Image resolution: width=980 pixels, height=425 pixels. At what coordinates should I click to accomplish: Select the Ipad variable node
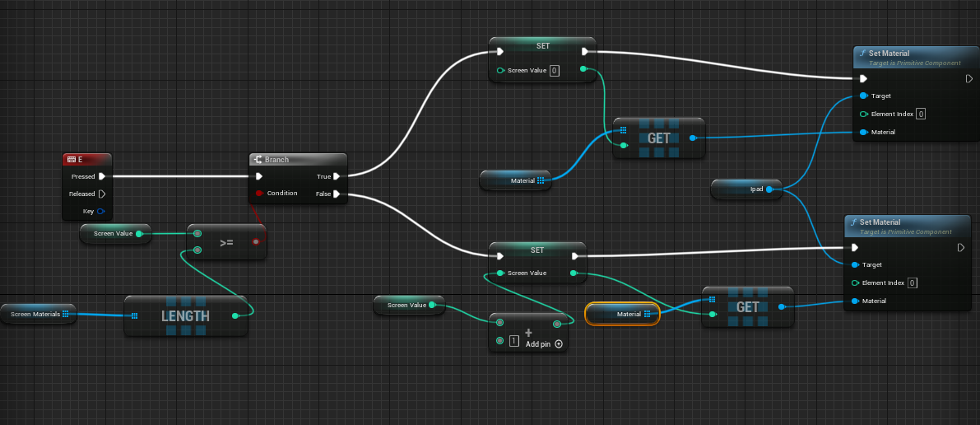coord(747,189)
